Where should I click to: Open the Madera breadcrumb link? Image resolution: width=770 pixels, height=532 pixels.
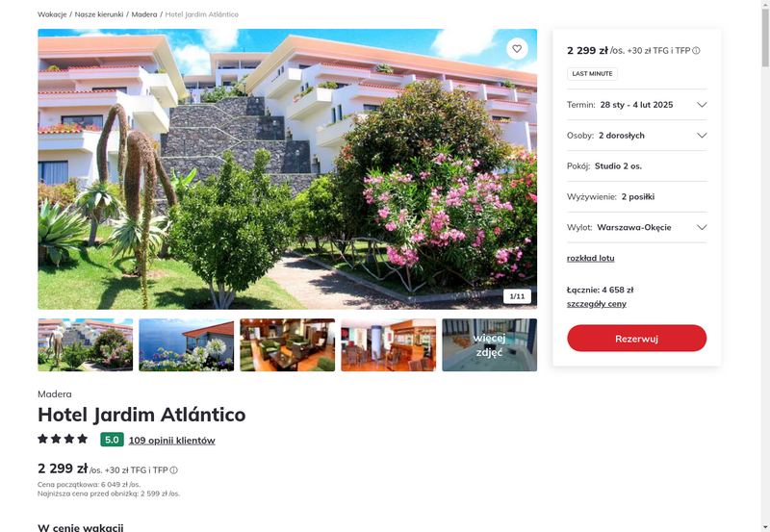click(144, 14)
